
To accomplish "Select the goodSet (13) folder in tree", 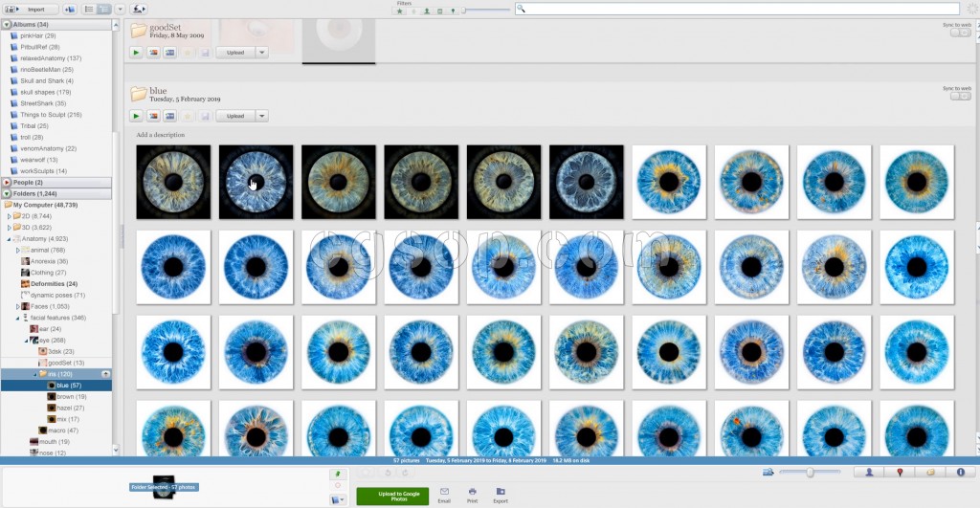I will tap(66, 363).
